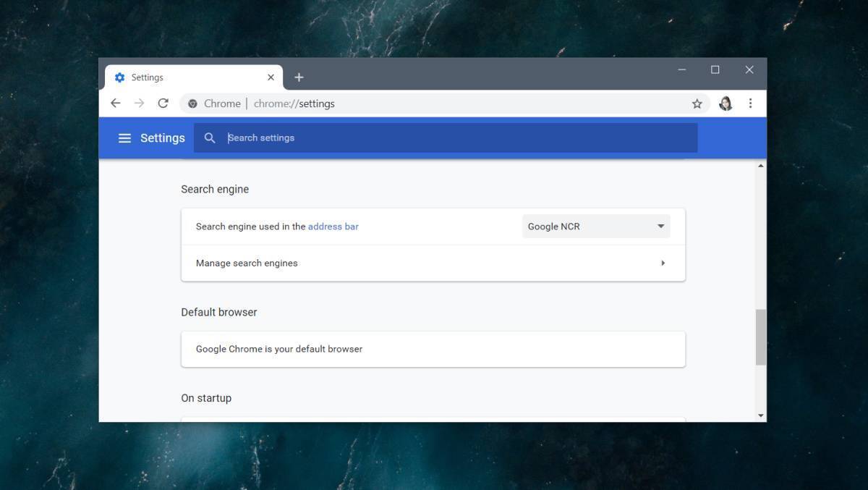868x490 pixels.
Task: Open the Google NCR search engine dropdown
Action: point(595,226)
